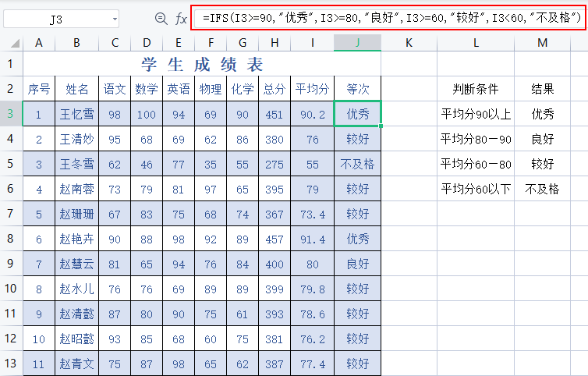This screenshot has height=376, width=588.
Task: Open the fx insert function button
Action: 181,19
